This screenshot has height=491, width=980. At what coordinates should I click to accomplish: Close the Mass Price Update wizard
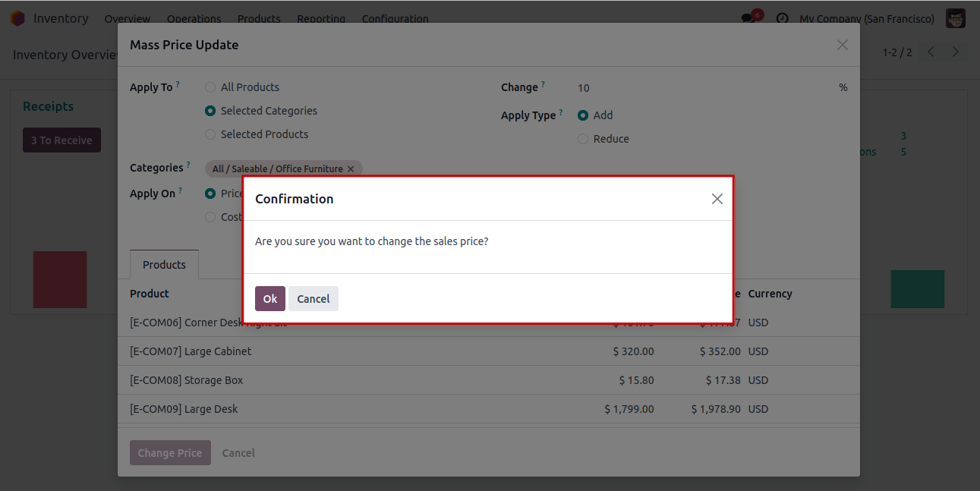tap(842, 45)
